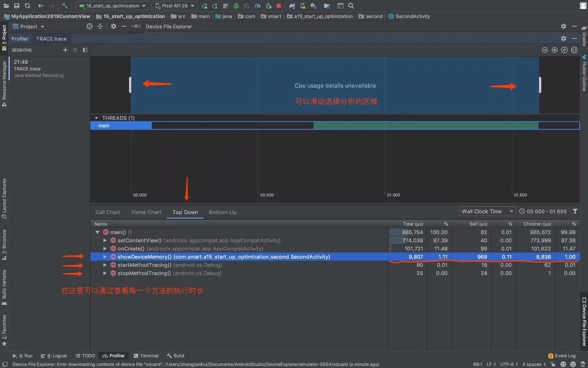
Task: Toggle the Project tool window strip button
Action: (4, 38)
